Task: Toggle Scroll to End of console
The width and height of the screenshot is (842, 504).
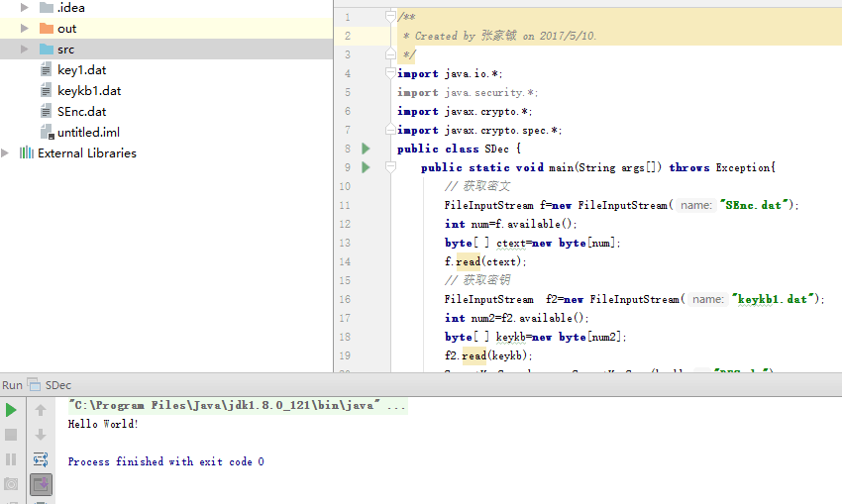Action: (41, 484)
